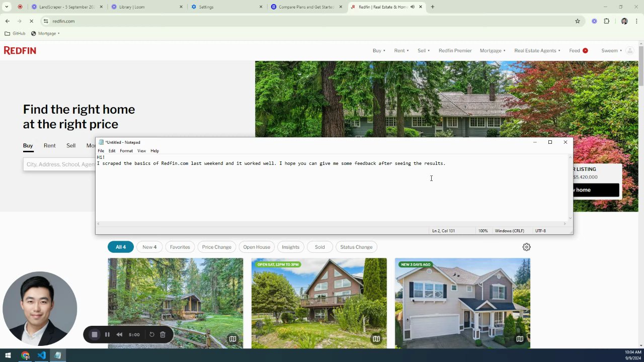Open Notepad File menu

101,151
